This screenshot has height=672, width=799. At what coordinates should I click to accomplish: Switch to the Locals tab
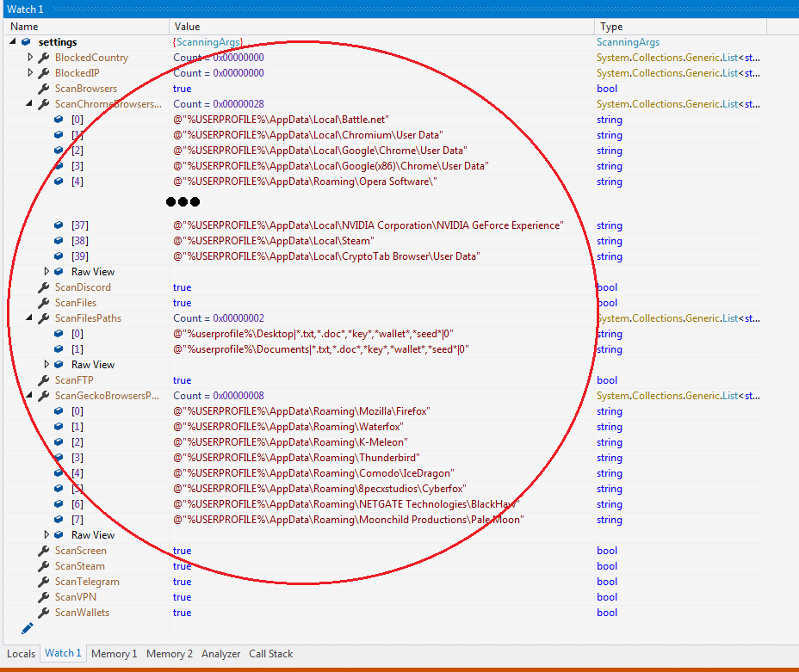pyautogui.click(x=22, y=654)
